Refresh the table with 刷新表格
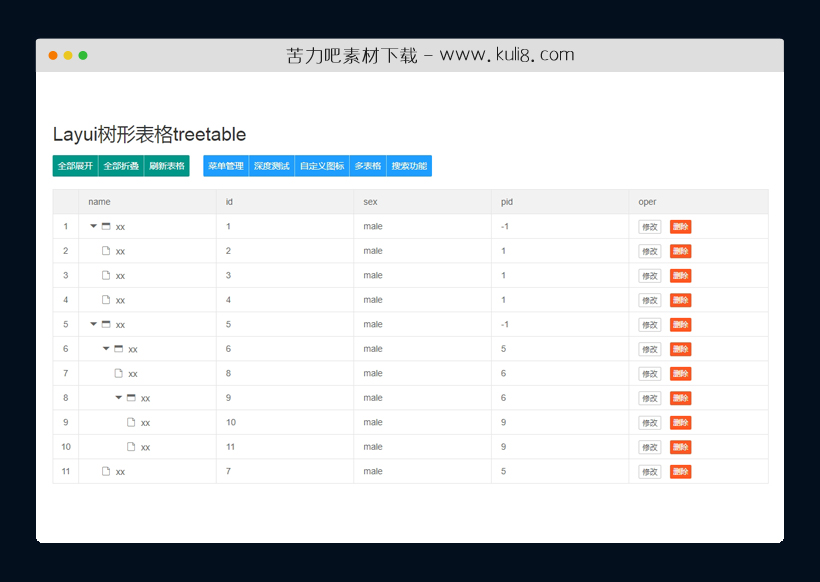The image size is (820, 582). click(x=167, y=166)
